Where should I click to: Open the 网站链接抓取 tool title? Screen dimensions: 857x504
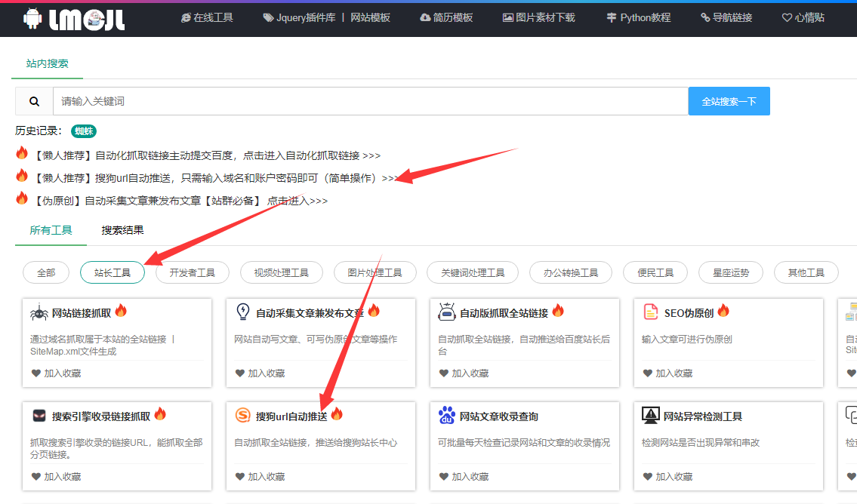pos(82,313)
